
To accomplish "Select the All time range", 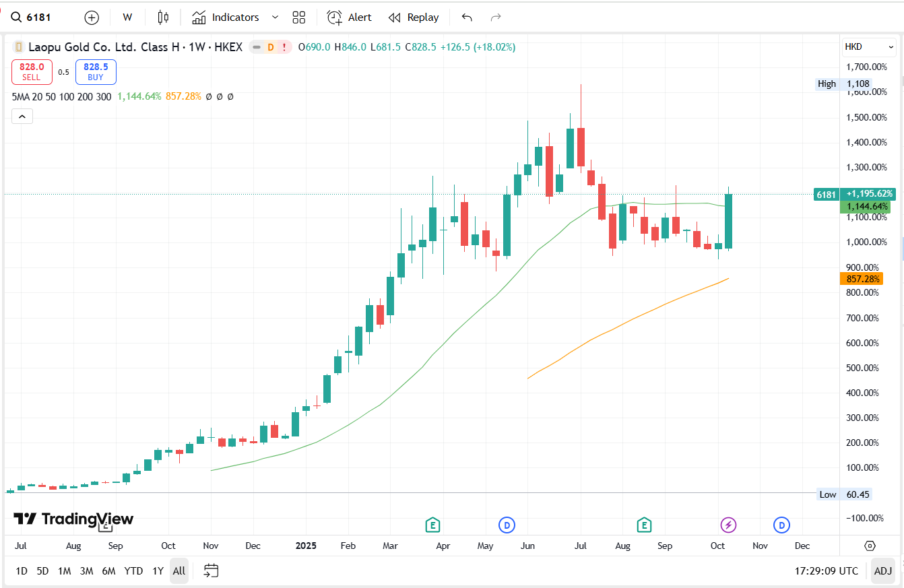I will [x=179, y=571].
